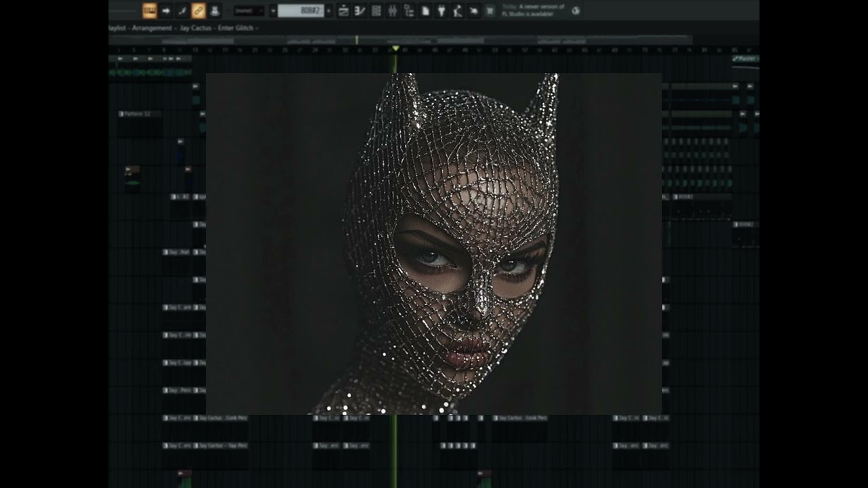
Task: Click the catwoman mask image overlay
Action: (433, 243)
